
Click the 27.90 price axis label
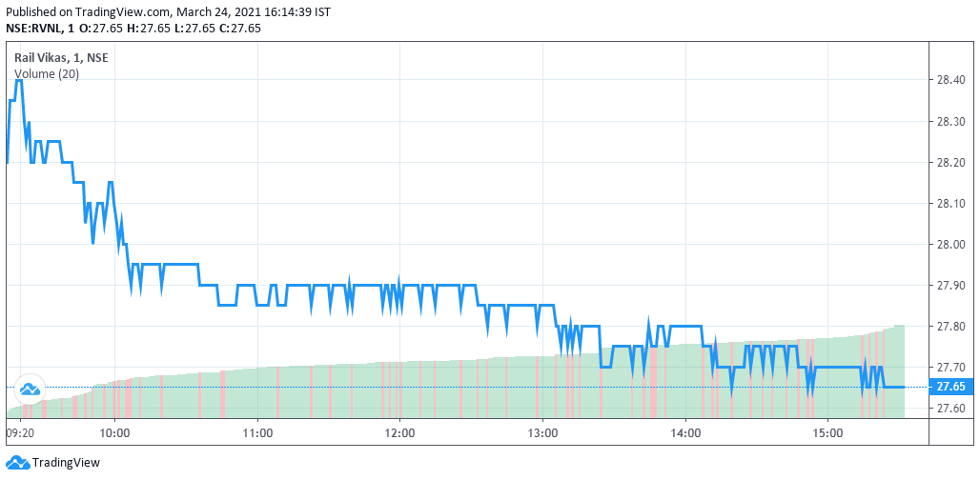951,286
